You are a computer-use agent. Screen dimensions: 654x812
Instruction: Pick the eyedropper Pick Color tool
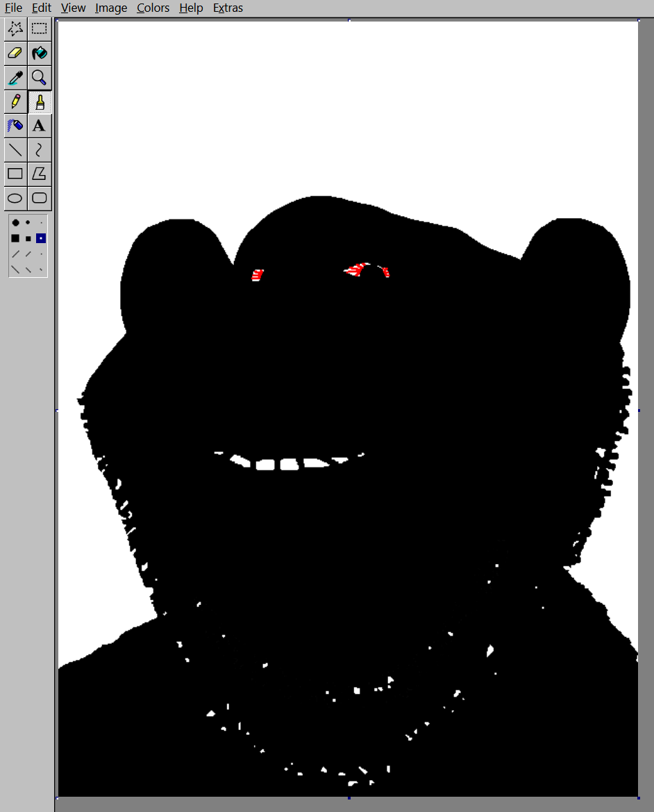tap(15, 77)
